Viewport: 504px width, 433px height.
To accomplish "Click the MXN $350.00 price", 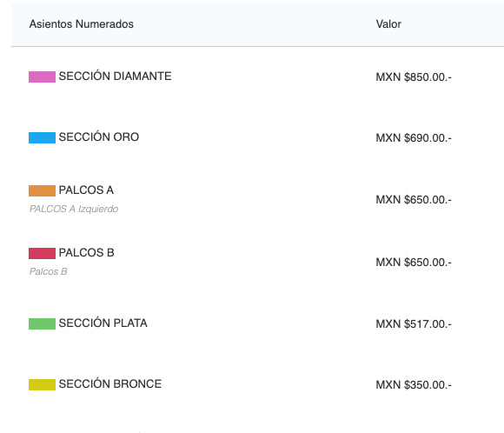I will 414,385.
